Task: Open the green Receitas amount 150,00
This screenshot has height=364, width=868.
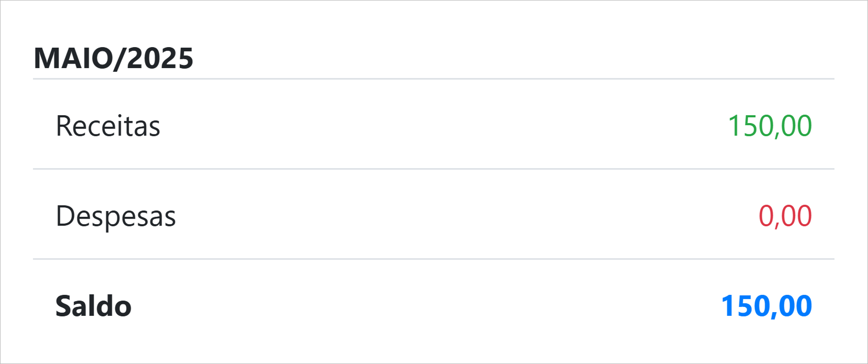Action: [x=769, y=126]
